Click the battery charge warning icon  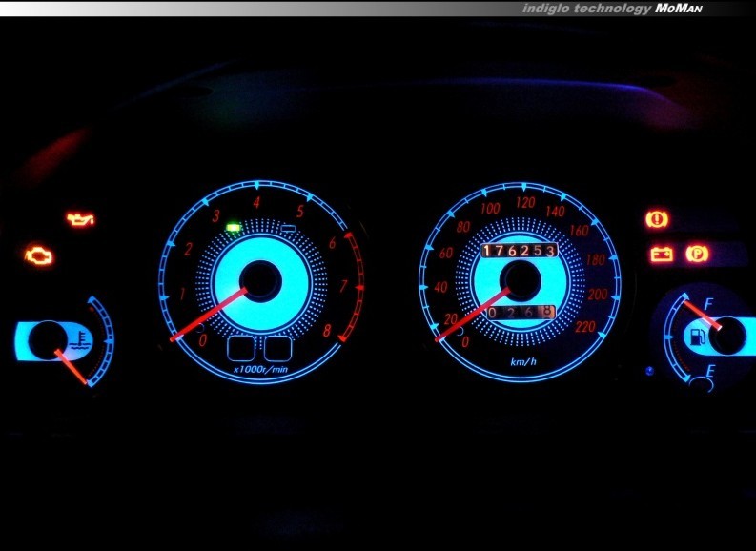click(661, 255)
